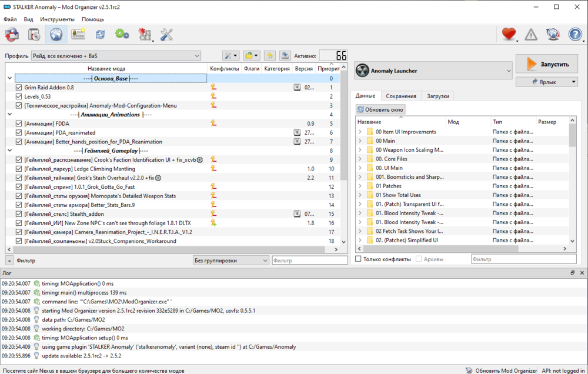Toggle the [Анимации] FDDA mod checkbox
The width and height of the screenshot is (588, 374).
click(19, 123)
